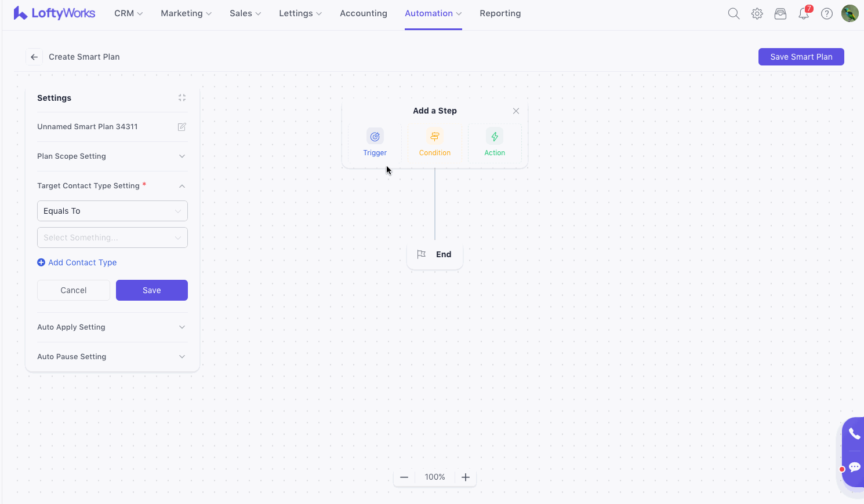Open the Marketing menu
Image resolution: width=864 pixels, height=504 pixels.
coord(186,13)
